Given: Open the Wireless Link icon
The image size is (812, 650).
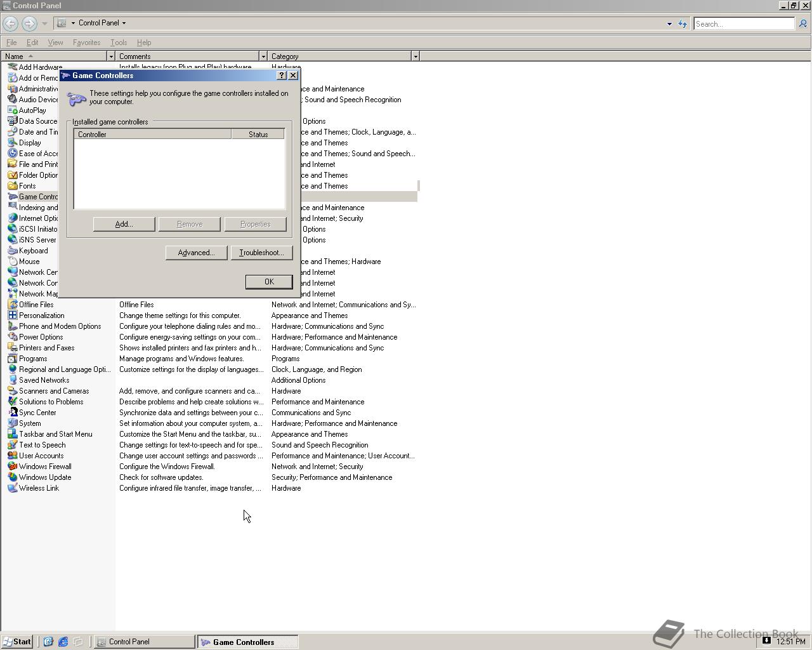Looking at the screenshot, I should [x=12, y=488].
